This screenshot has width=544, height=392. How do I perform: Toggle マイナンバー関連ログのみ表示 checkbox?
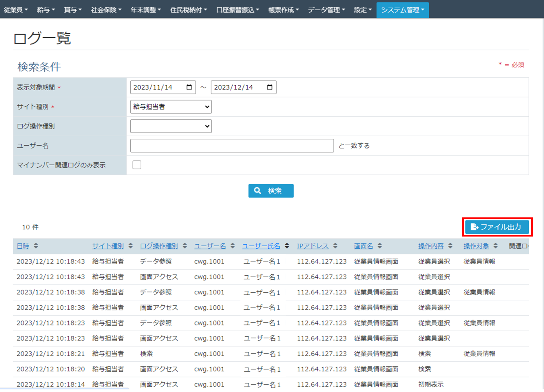click(137, 165)
